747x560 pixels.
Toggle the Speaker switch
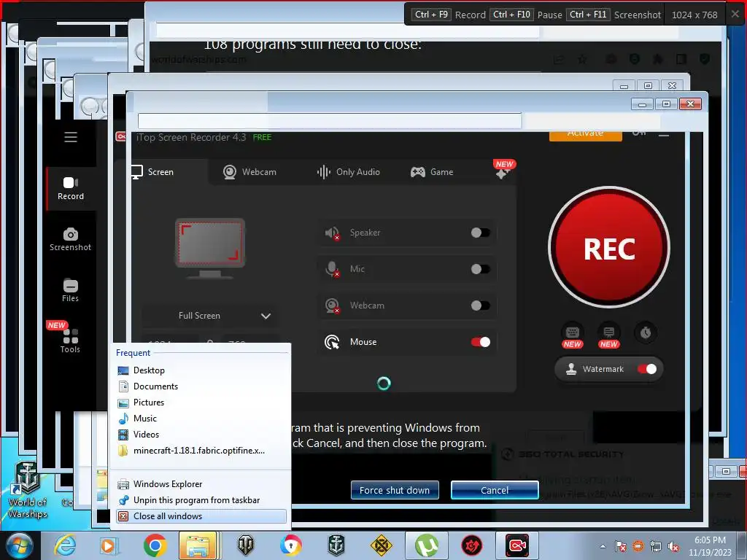(x=480, y=233)
